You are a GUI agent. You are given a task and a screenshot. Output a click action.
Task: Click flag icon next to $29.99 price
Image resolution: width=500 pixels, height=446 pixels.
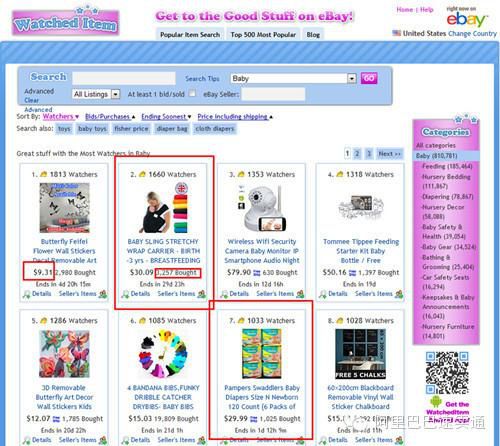254,419
